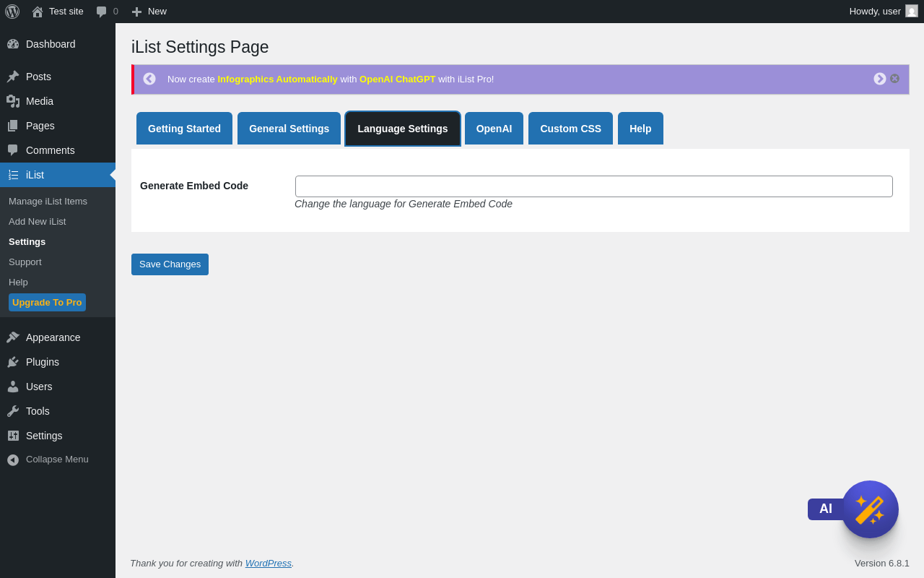Click OpenAI ChatGPT banner link
Screen dimensions: 924x578
[x=398, y=79]
